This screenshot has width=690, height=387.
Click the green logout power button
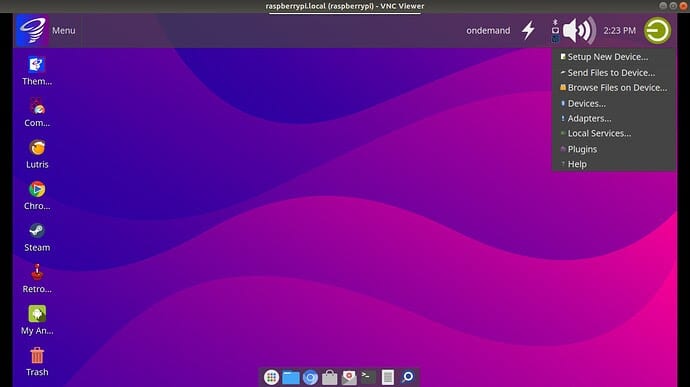657,30
